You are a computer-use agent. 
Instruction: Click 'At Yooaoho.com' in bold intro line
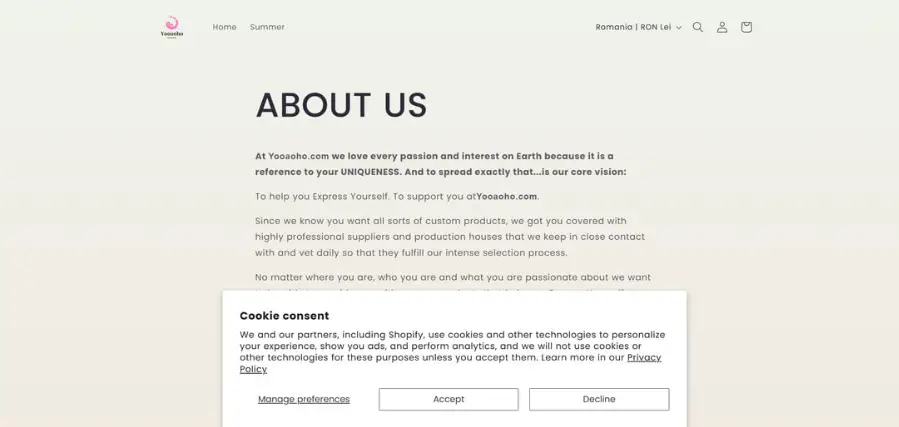[292, 156]
